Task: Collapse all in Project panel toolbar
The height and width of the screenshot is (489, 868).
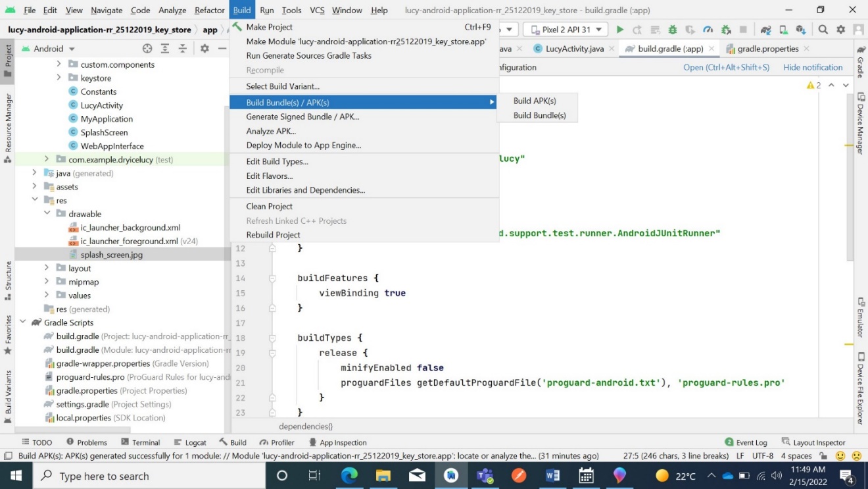Action: [183, 49]
